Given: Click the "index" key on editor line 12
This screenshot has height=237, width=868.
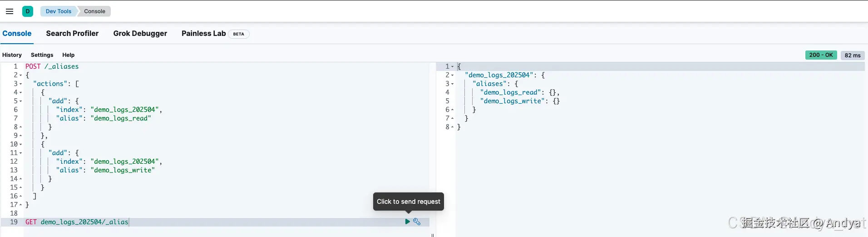Looking at the screenshot, I should click(69, 161).
